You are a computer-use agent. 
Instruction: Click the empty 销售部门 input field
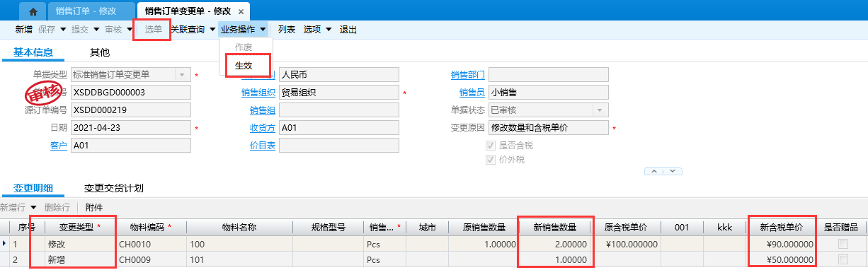549,75
